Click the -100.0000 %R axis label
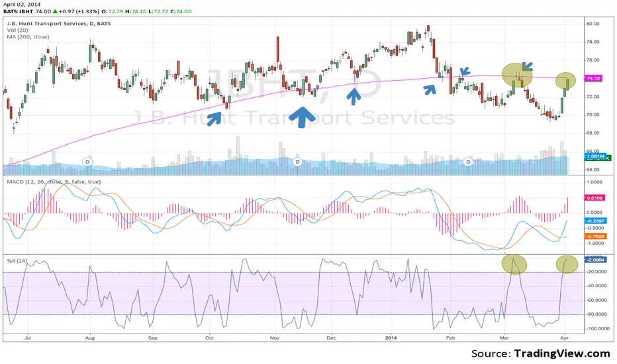 pos(597,328)
